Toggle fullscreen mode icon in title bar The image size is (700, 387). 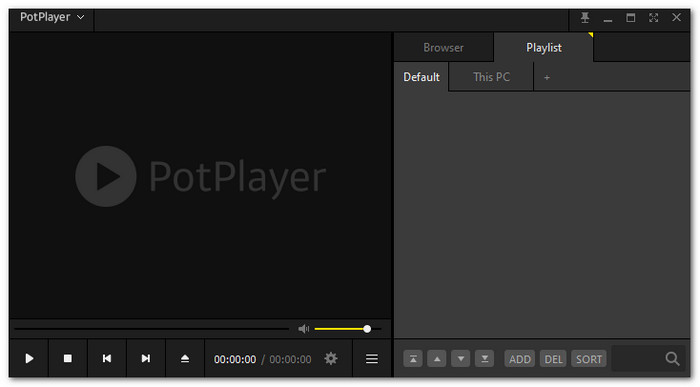(654, 18)
